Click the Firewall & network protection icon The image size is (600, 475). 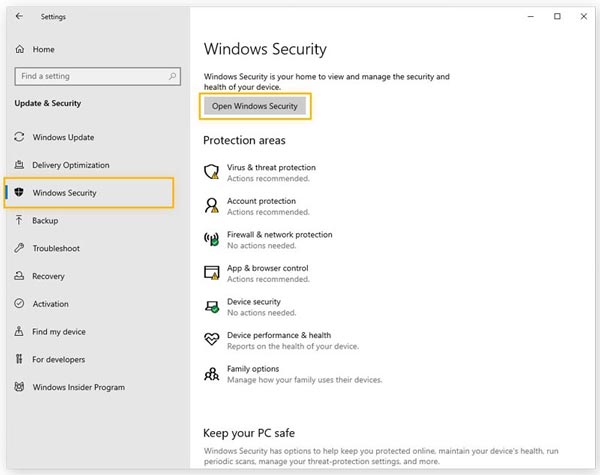211,239
